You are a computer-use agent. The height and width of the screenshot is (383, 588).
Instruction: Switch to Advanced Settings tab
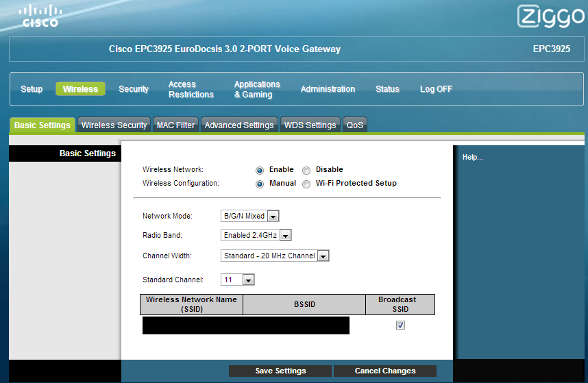(239, 125)
